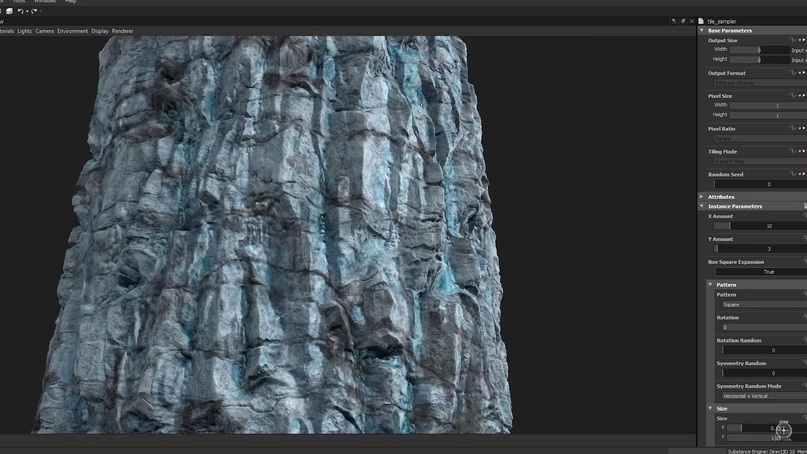807x454 pixels.
Task: Collapse the Base Parameters section
Action: pos(701,30)
